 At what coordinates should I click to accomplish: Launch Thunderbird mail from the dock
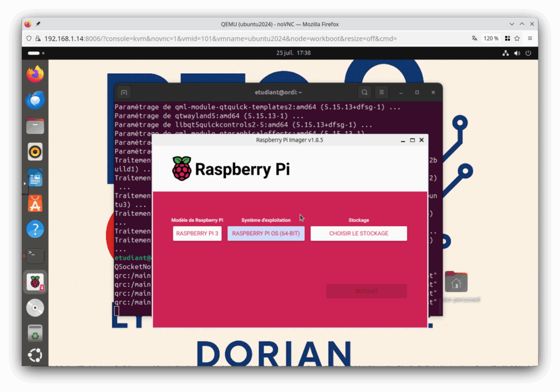(x=35, y=100)
